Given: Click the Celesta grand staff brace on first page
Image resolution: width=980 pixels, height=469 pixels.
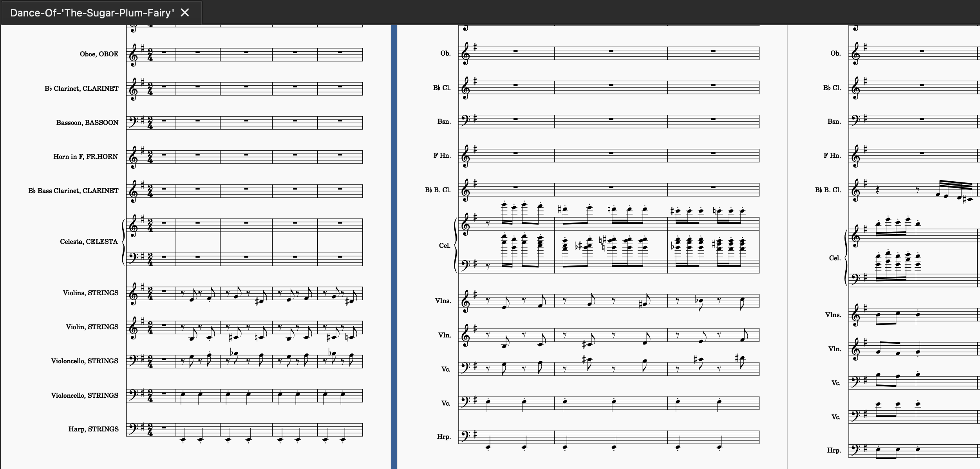Looking at the screenshot, I should (123, 242).
